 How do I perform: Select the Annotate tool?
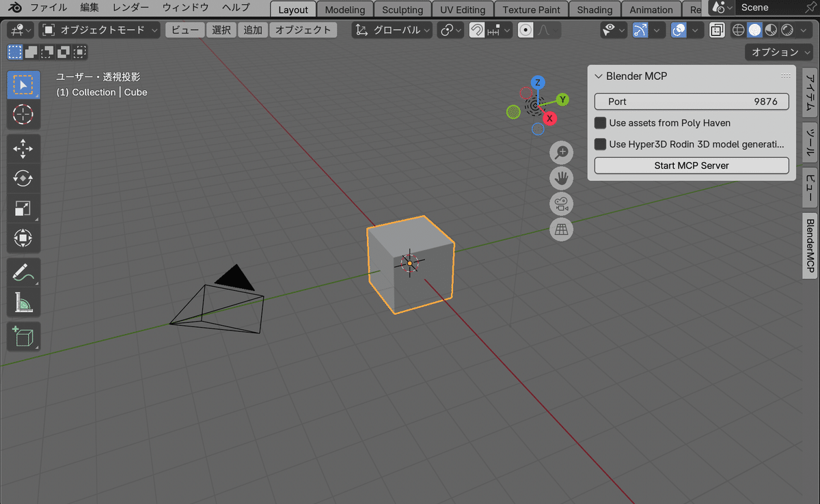23,272
